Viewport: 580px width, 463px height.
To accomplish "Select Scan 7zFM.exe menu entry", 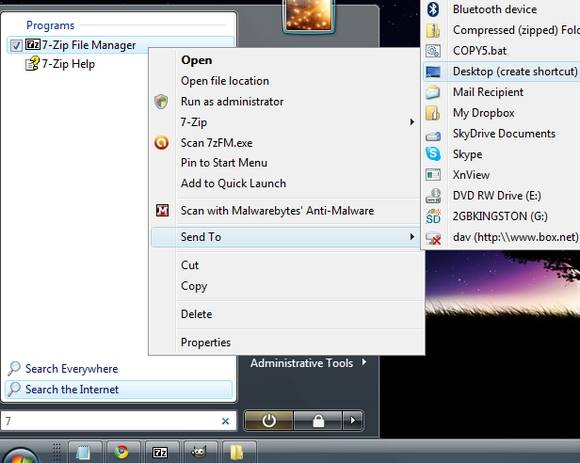I will pyautogui.click(x=285, y=143).
